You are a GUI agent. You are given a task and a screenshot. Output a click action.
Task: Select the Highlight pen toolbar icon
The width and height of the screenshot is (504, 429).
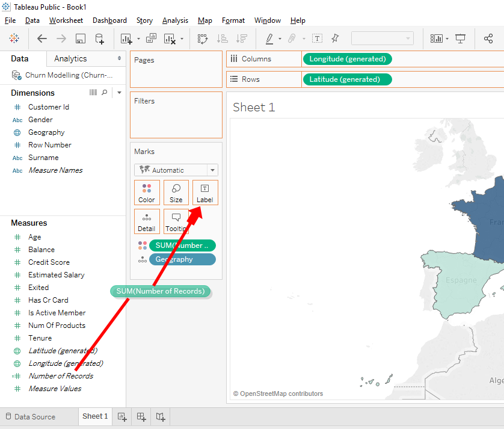pos(270,38)
